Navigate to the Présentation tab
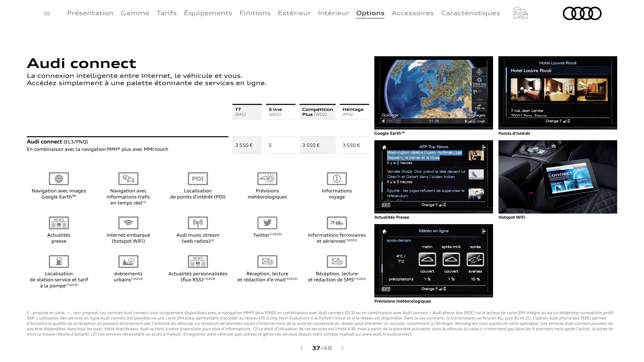This screenshot has width=644, height=362. [x=90, y=12]
